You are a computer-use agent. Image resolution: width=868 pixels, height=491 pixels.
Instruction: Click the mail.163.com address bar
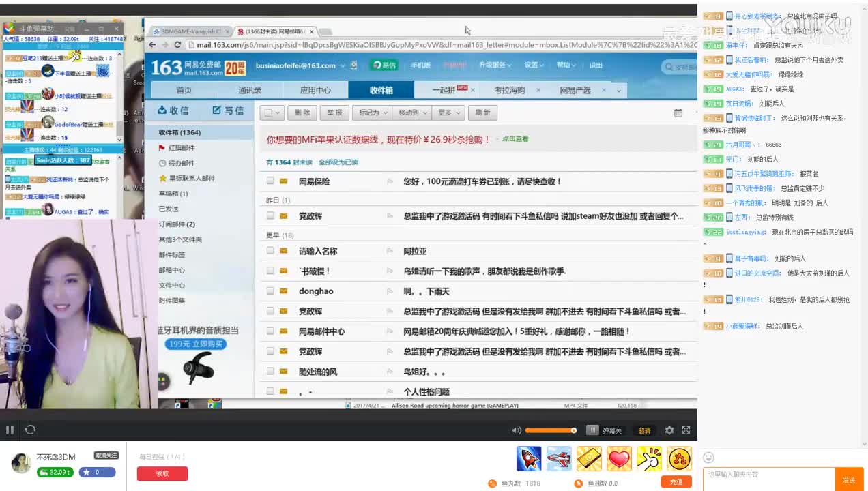tap(444, 45)
